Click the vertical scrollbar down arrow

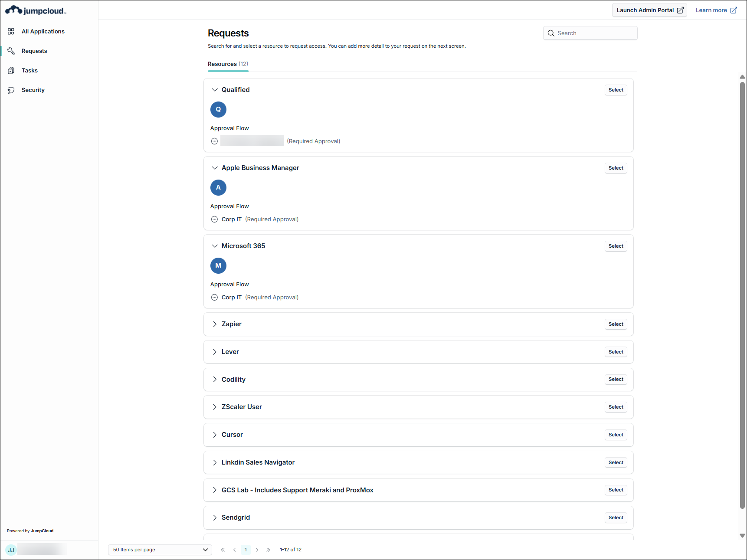[x=742, y=536]
